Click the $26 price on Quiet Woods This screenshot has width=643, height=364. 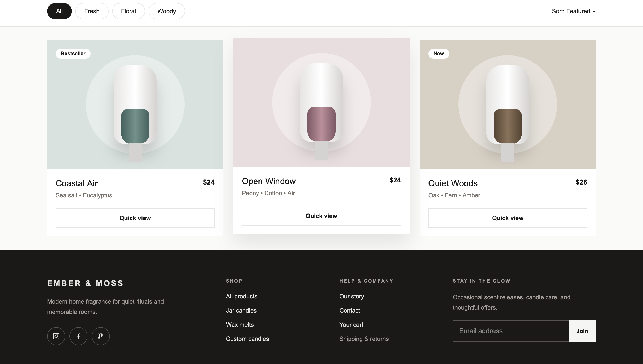(x=581, y=182)
